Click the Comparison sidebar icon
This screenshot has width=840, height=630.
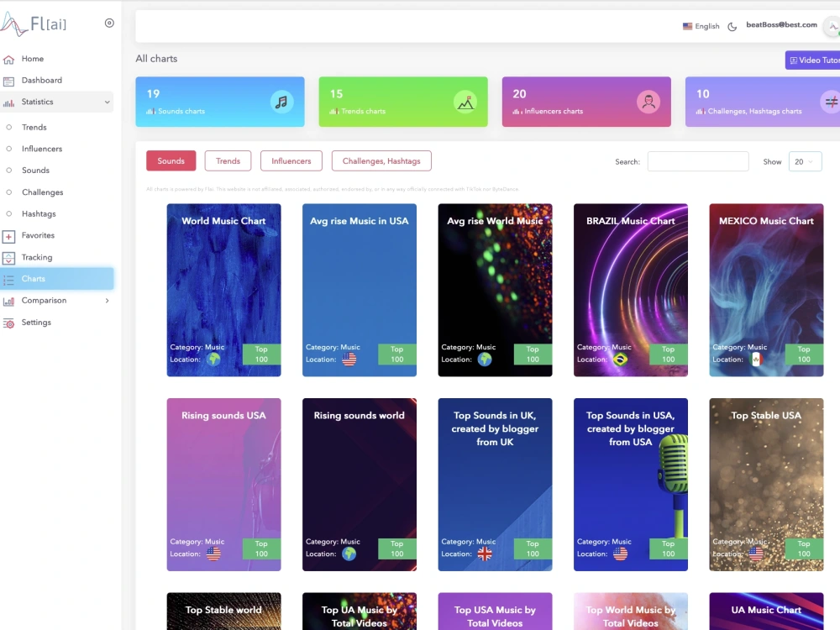click(8, 301)
